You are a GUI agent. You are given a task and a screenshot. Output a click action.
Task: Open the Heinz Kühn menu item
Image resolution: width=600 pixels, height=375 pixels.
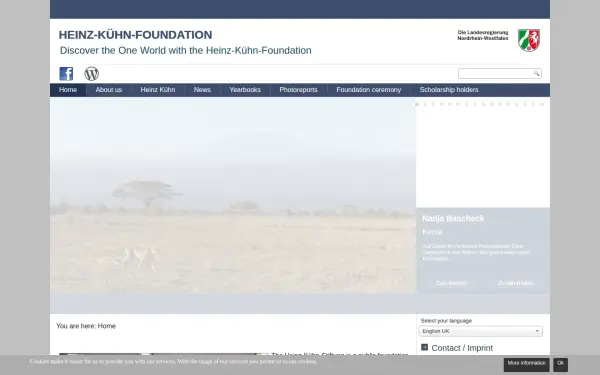(x=158, y=90)
